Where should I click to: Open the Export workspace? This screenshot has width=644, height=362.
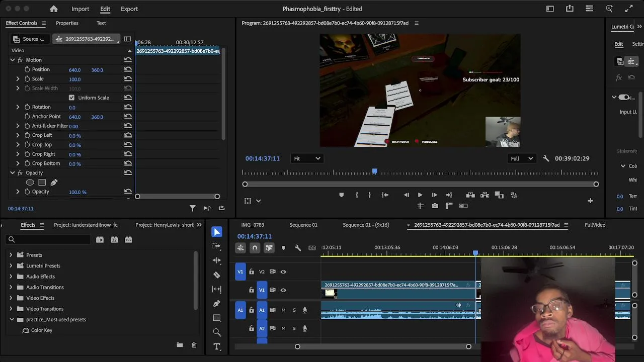click(x=129, y=9)
